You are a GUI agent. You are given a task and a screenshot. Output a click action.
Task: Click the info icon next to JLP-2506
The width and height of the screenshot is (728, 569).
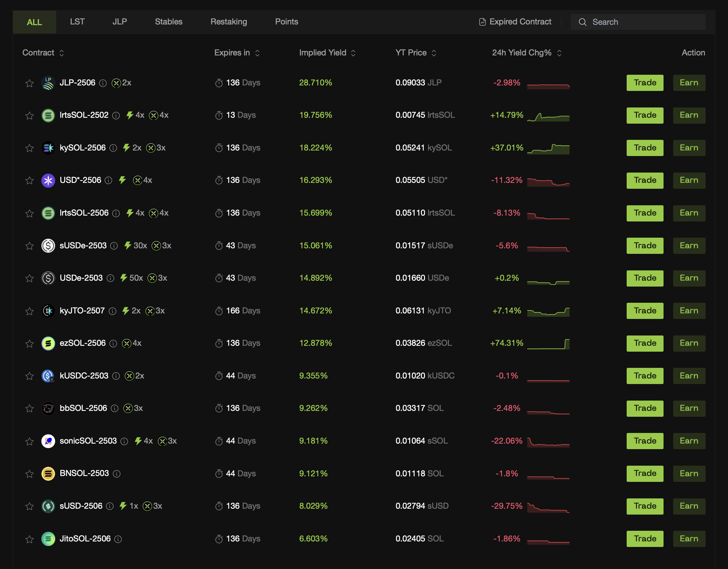(x=103, y=83)
